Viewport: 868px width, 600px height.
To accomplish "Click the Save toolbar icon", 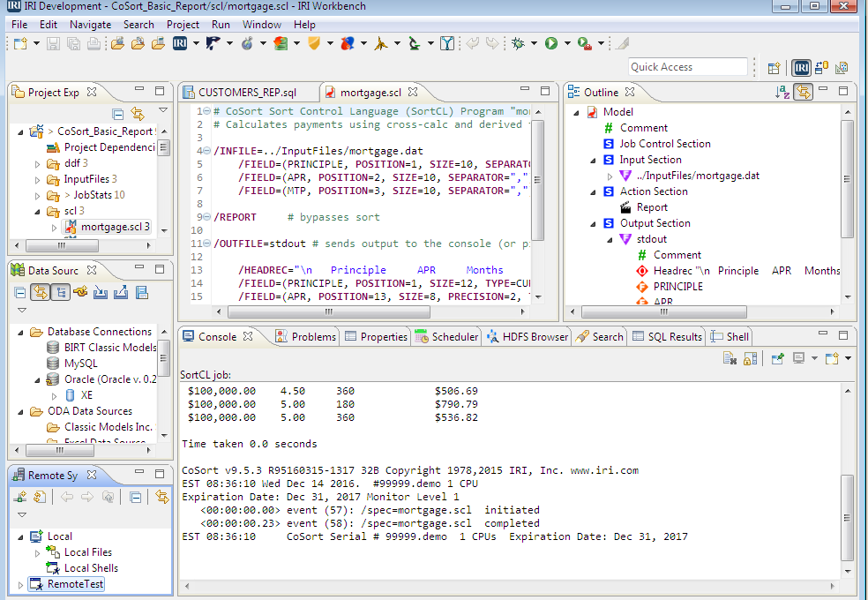I will click(x=53, y=43).
